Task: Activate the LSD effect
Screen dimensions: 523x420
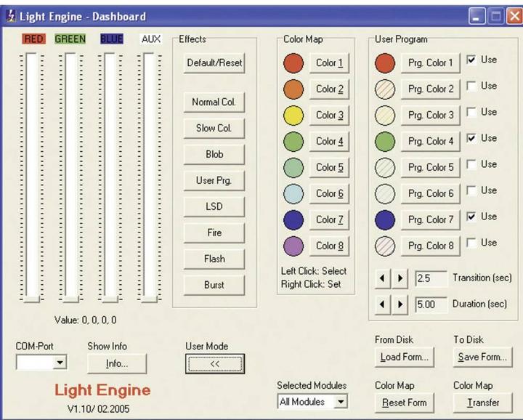Action: [214, 206]
